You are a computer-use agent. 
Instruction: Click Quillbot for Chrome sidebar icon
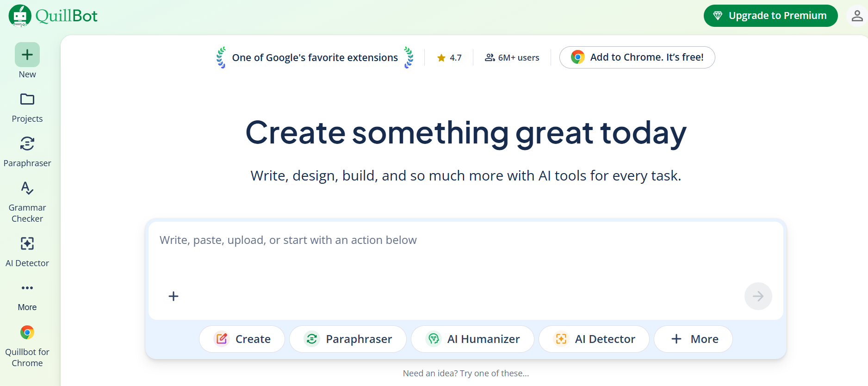[x=27, y=332]
